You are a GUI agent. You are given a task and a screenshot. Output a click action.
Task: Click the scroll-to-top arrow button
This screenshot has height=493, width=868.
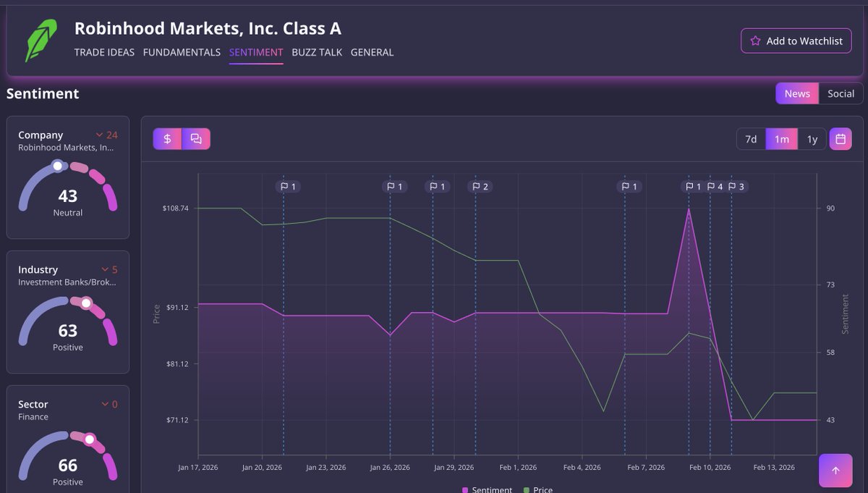[x=835, y=471]
